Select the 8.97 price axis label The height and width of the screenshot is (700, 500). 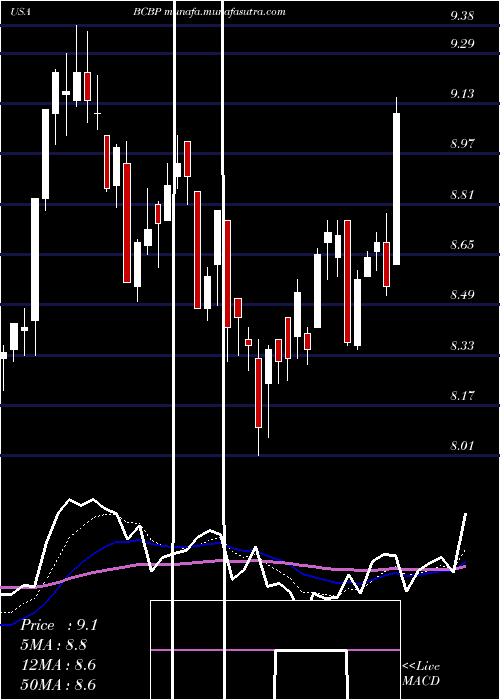462,143
